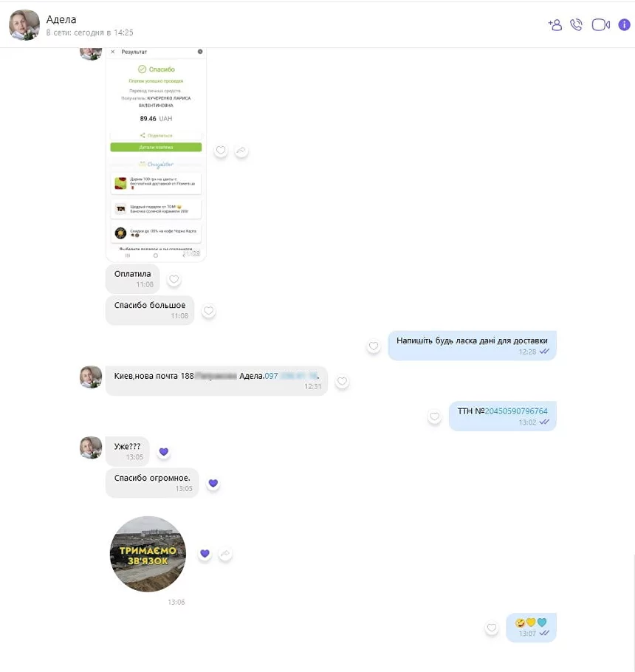The image size is (635, 672).
Task: Like the delivery address message
Action: [342, 382]
